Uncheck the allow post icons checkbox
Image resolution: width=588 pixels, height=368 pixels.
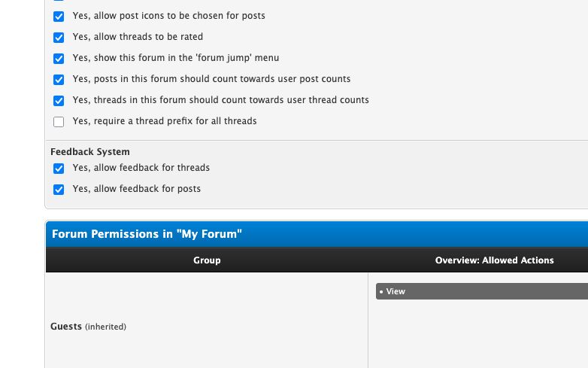(59, 16)
